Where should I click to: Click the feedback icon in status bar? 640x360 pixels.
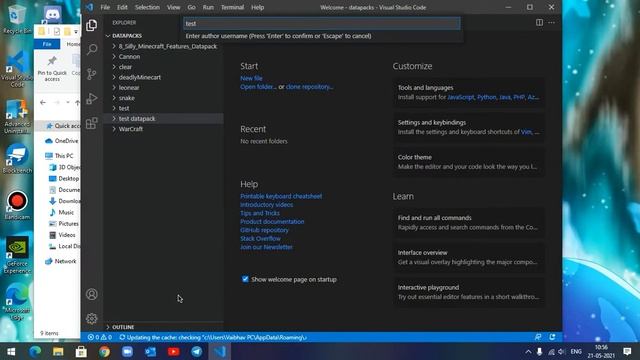pos(538,337)
